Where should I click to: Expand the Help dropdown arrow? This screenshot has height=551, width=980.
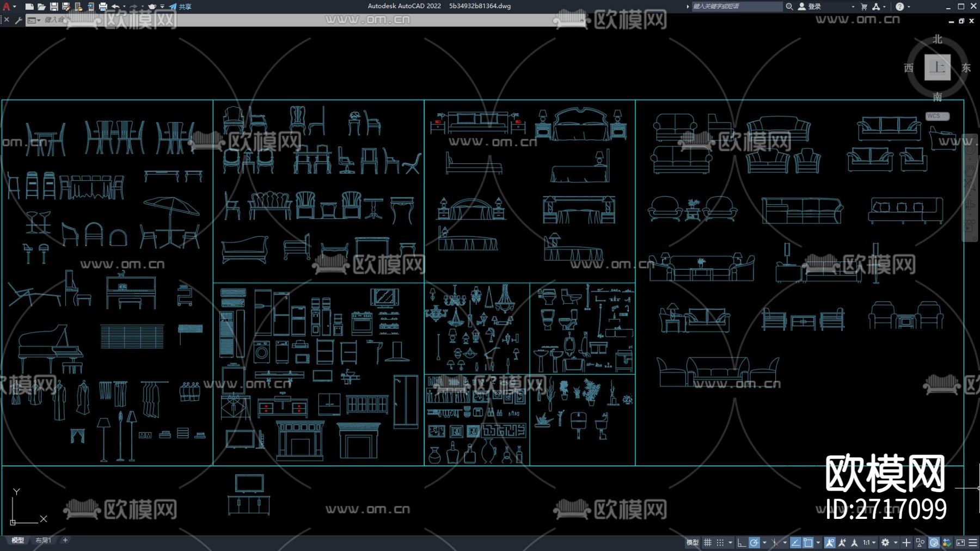click(x=909, y=7)
